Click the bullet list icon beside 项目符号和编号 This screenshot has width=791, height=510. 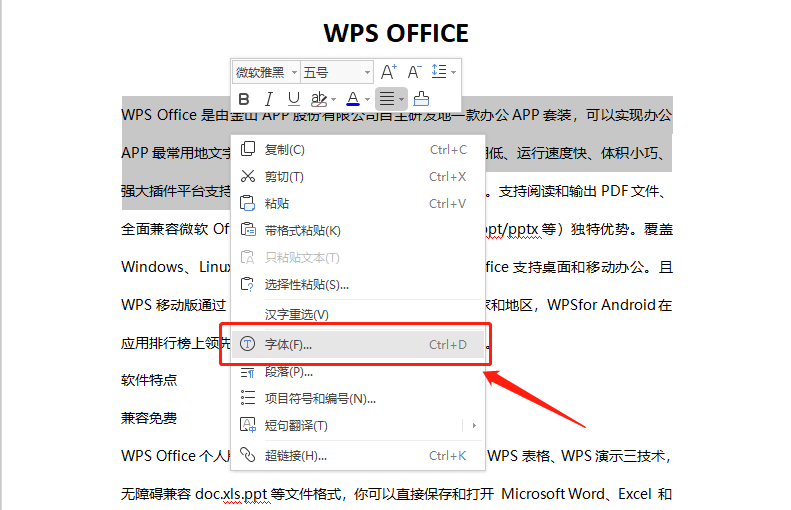[248, 398]
